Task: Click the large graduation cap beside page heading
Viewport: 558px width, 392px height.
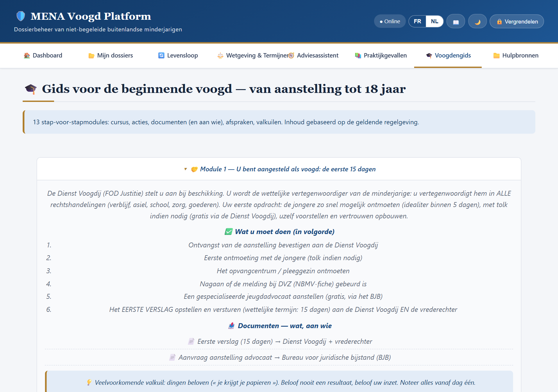Action: click(x=31, y=89)
